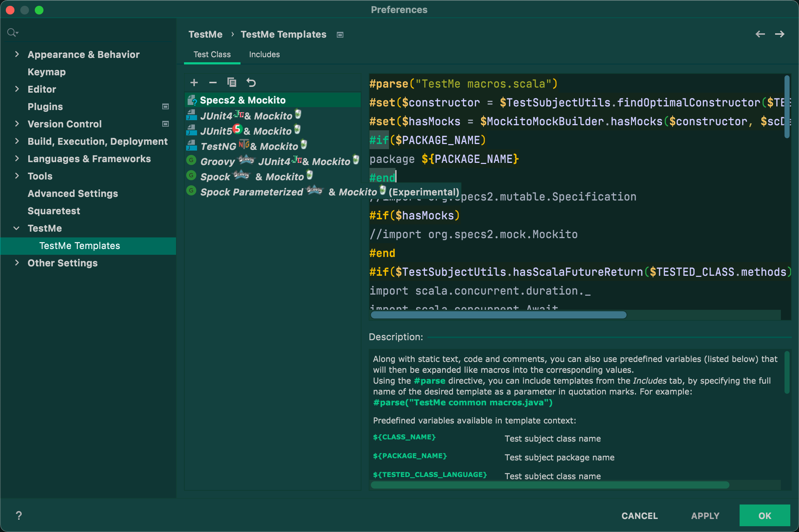Click the project-level icon next to Plugins
The width and height of the screenshot is (799, 532).
click(166, 106)
